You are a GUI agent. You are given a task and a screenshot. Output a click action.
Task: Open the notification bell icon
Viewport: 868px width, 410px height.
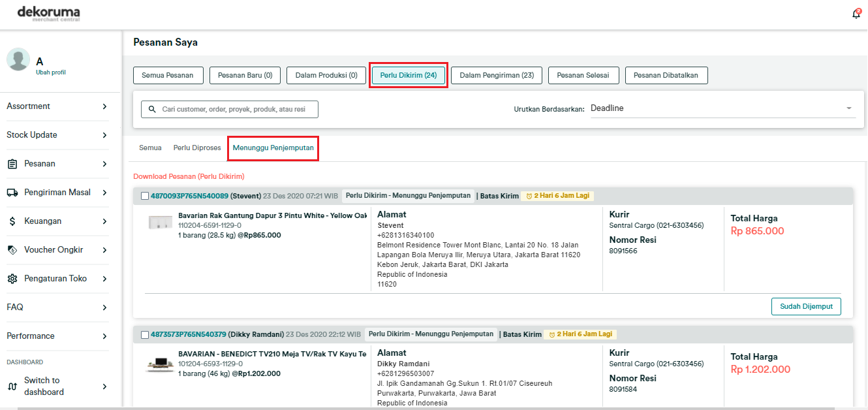tap(856, 14)
